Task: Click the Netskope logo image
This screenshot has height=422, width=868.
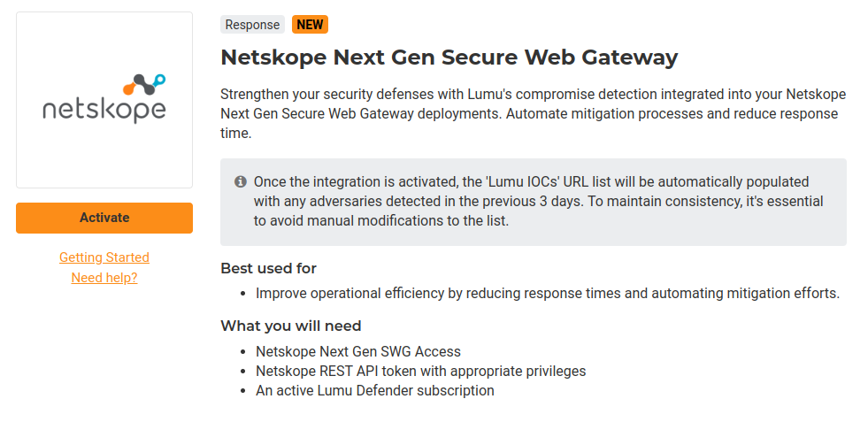Action: [104, 99]
